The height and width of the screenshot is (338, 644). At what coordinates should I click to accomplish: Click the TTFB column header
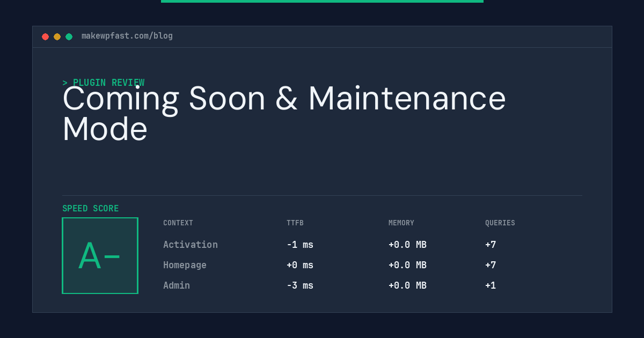295,223
